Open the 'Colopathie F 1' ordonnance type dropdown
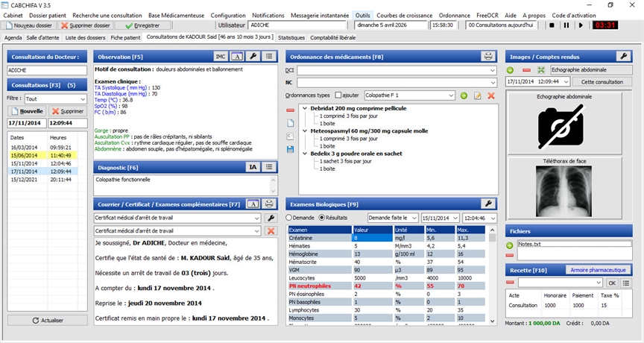Viewport: 644px width, 343px height. [x=451, y=95]
